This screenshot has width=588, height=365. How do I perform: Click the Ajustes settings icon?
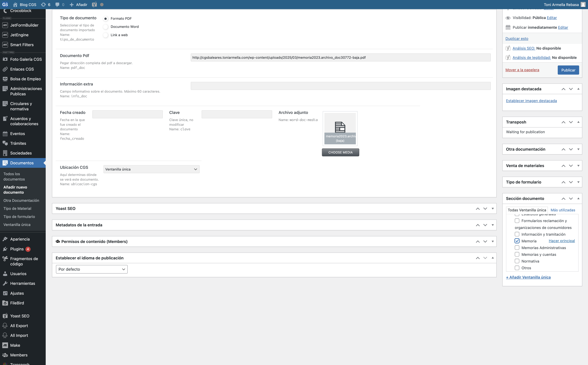[5, 293]
